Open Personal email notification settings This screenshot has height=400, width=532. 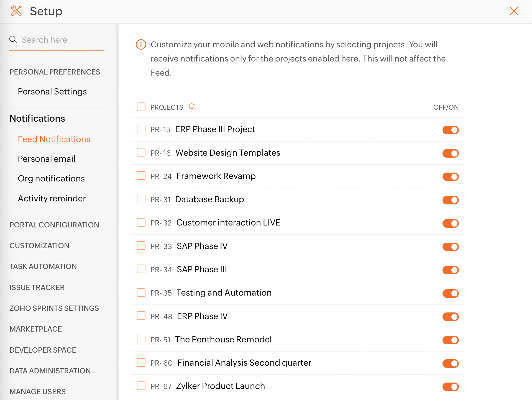[47, 159]
